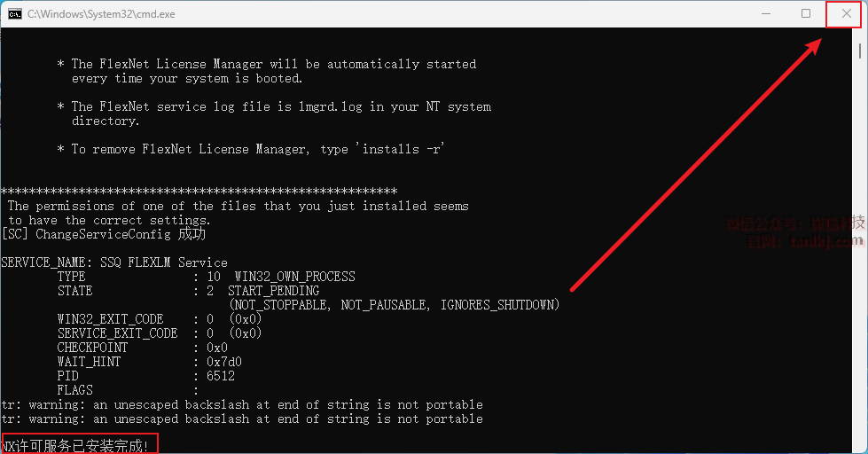Click the last tr: warning line

pos(242,419)
